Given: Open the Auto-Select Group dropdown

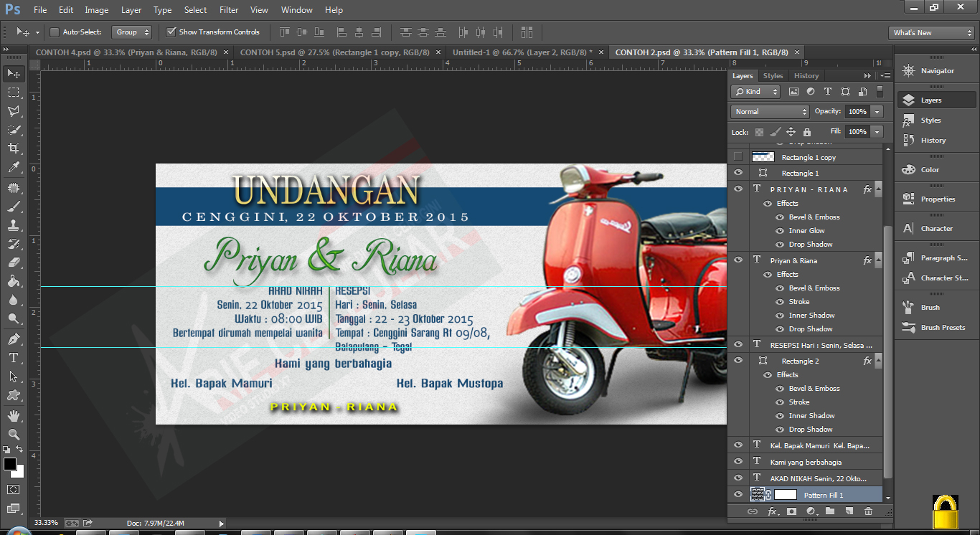Looking at the screenshot, I should tap(131, 32).
